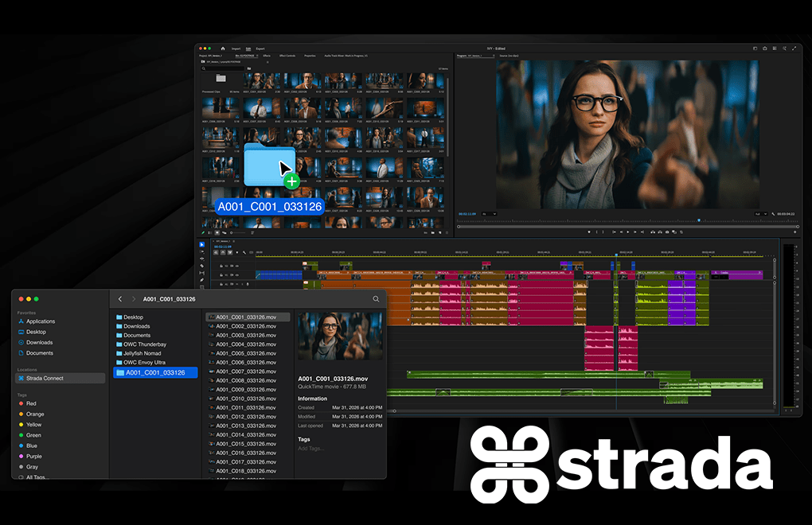Image resolution: width=812 pixels, height=525 pixels.
Task: Select the Purple tag in Finder sidebar
Action: coord(34,456)
